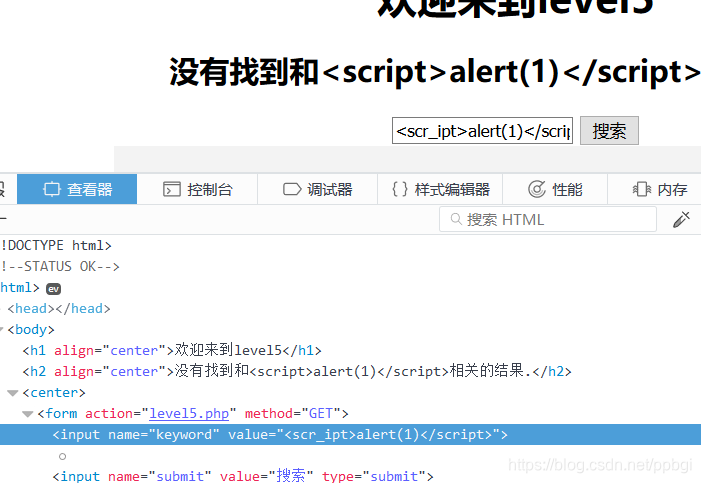Image resolution: width=701 pixels, height=483 pixels.
Task: Open the level5.php link in form action
Action: 189,413
